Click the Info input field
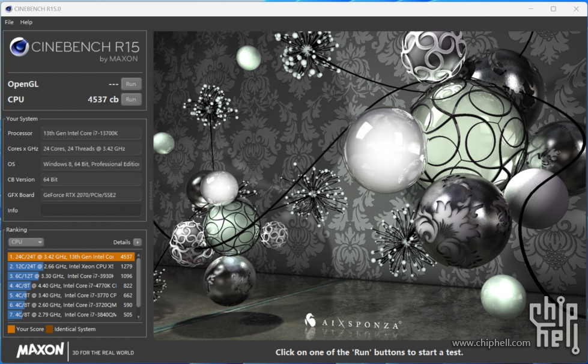This screenshot has width=588, height=364. [91, 210]
